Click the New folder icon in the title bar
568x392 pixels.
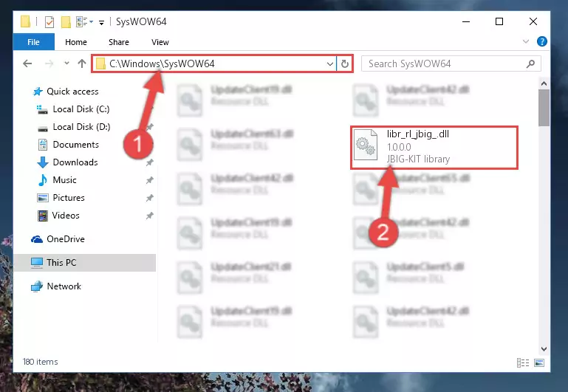click(x=66, y=22)
